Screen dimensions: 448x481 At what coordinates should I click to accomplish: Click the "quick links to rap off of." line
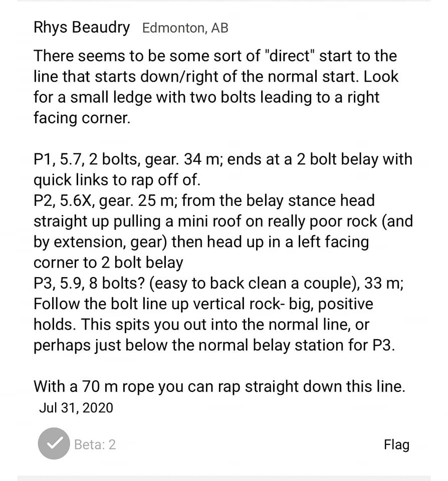pyautogui.click(x=117, y=180)
